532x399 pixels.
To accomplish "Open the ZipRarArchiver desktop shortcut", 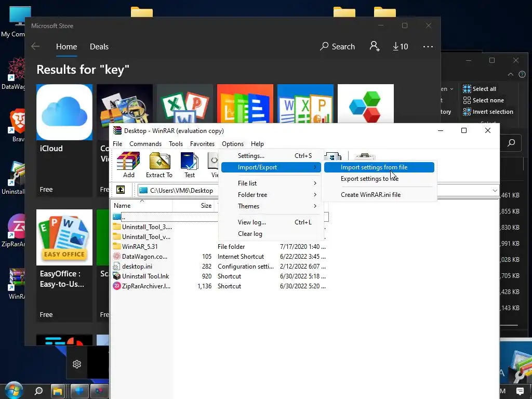I will 14,231.
